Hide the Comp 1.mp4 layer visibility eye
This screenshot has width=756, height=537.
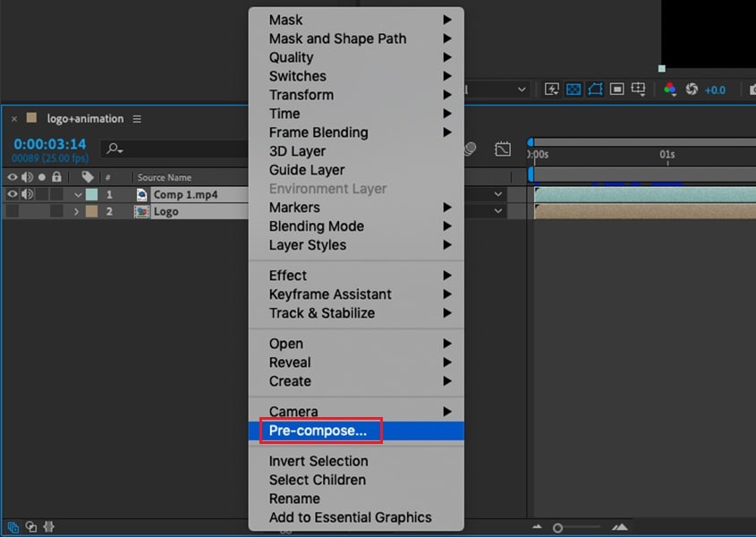(x=13, y=194)
